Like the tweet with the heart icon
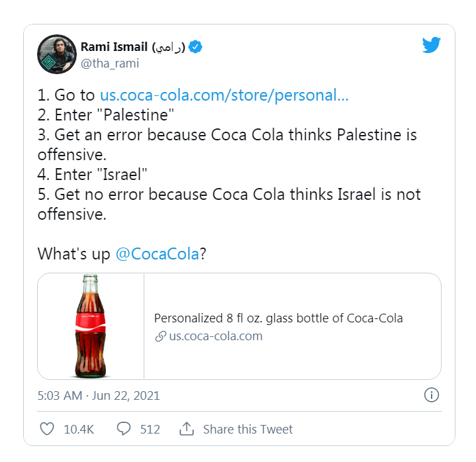Image resolution: width=476 pixels, height=462 pixels. 47,429
